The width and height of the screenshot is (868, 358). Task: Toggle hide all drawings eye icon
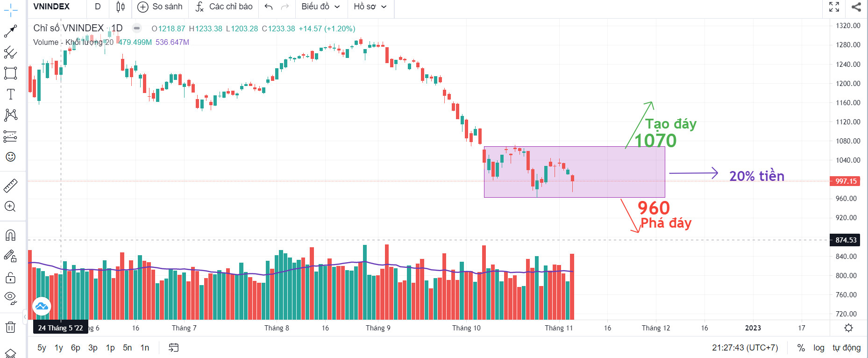pyautogui.click(x=10, y=297)
